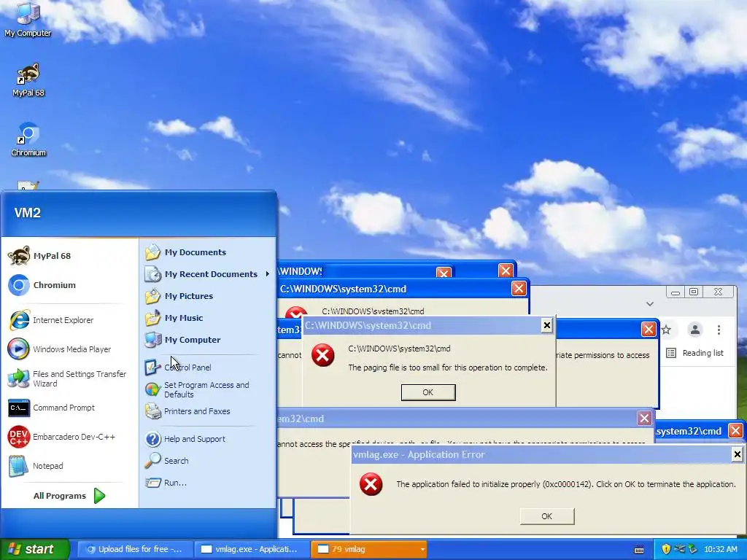Open MyPal 68 desktop shortcut
The image size is (747, 560).
pos(28,79)
